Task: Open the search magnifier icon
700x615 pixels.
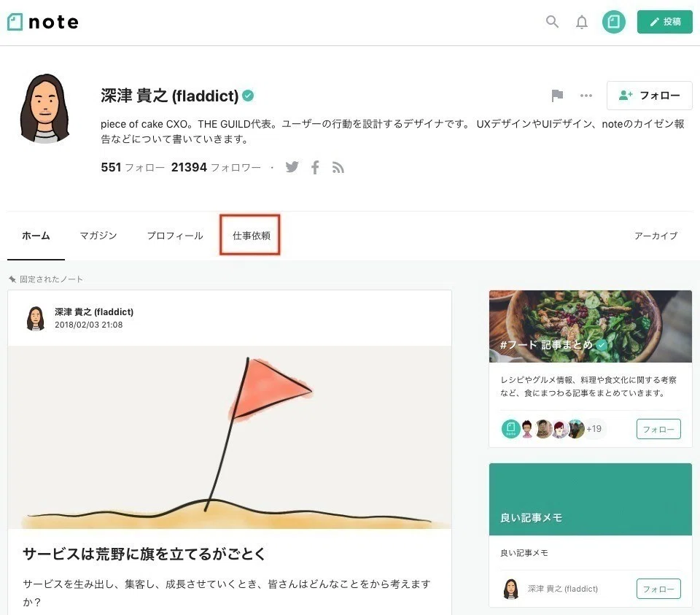Action: click(x=552, y=21)
